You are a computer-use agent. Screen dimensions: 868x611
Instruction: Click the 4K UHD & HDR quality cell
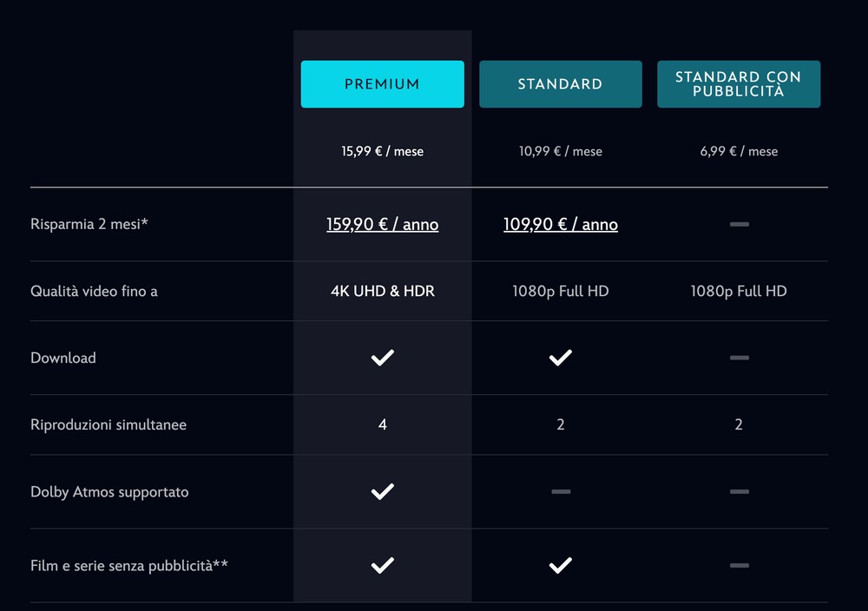[x=382, y=292]
